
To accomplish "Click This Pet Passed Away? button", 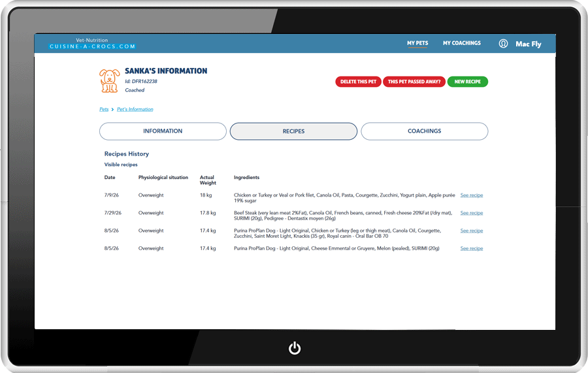I will (414, 82).
